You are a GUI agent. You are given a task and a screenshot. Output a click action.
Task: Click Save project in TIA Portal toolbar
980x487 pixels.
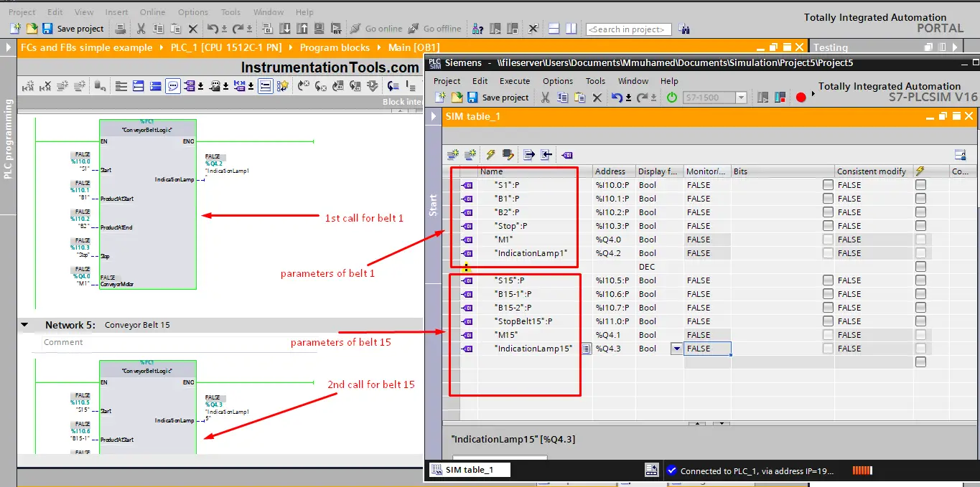point(73,29)
